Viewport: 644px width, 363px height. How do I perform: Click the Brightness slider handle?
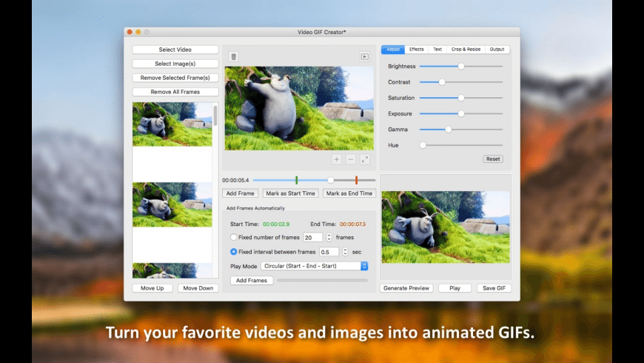click(461, 66)
